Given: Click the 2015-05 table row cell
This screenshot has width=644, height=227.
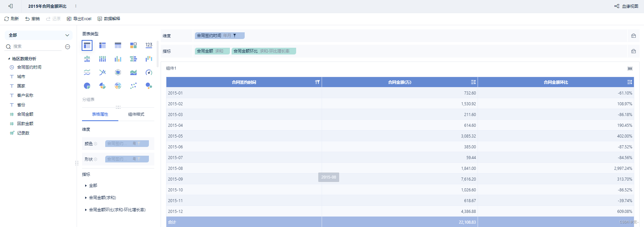Looking at the screenshot, I should pyautogui.click(x=244, y=136).
